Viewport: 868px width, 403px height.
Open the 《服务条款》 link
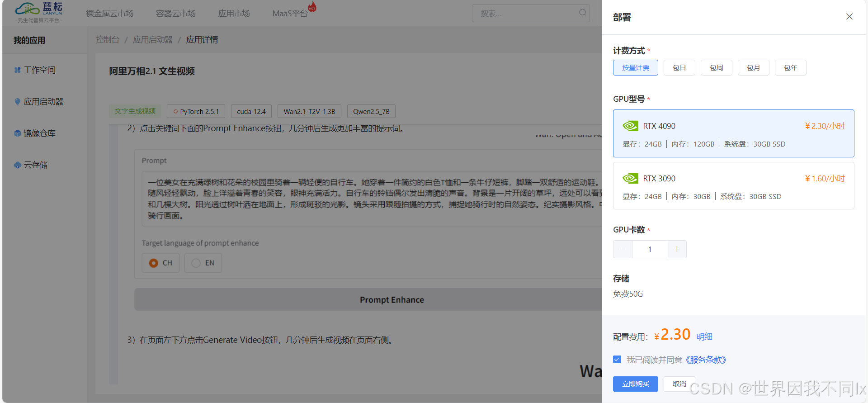coord(706,360)
